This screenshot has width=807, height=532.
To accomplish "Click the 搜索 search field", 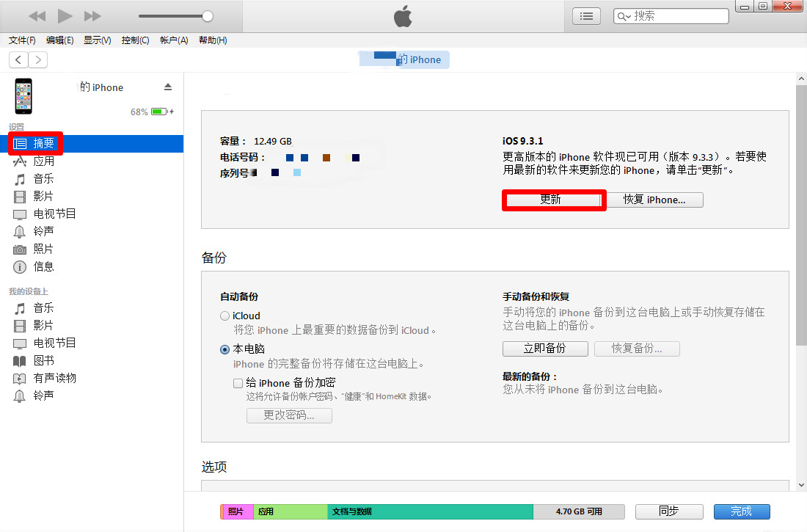I will [671, 16].
